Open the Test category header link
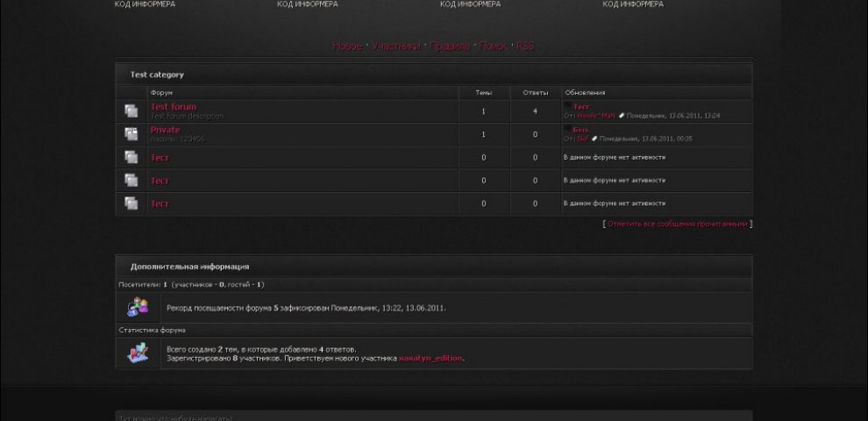The height and width of the screenshot is (421, 868). pos(157,75)
